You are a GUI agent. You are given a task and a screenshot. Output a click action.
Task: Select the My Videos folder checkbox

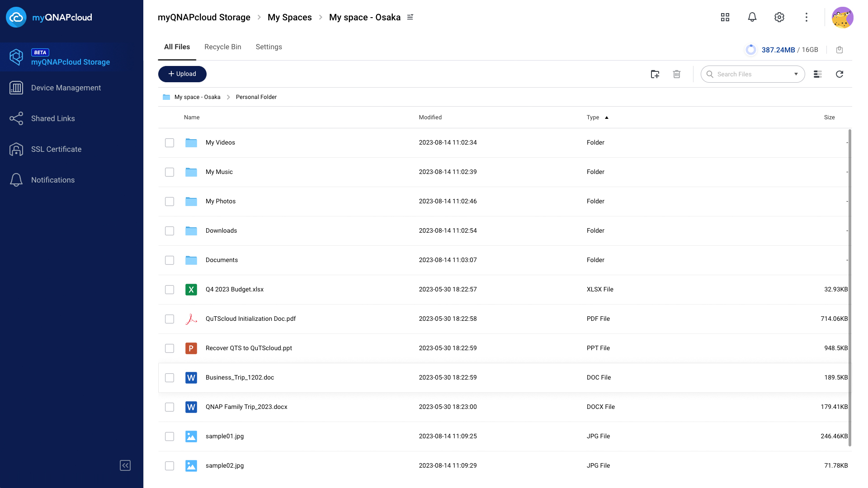170,143
